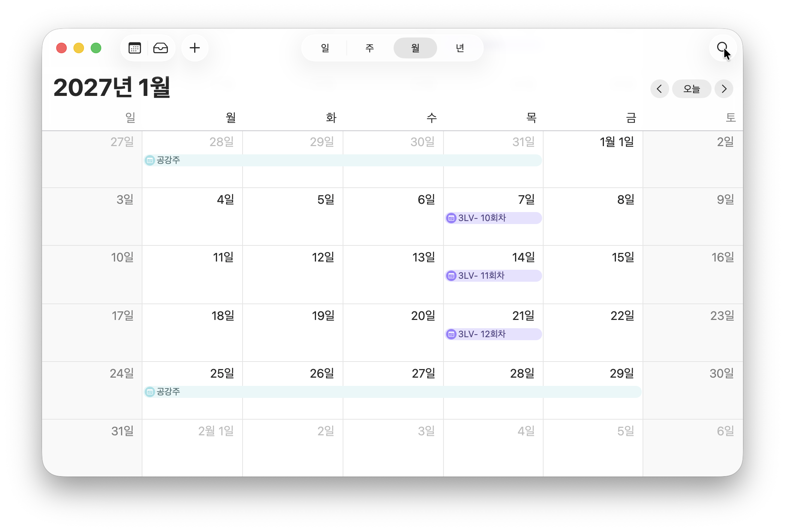Select the 31일 Sunday date cell

pyautogui.click(x=92, y=448)
